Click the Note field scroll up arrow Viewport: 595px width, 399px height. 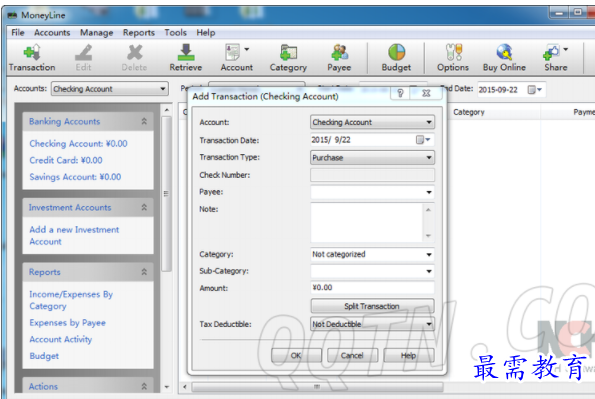tap(428, 210)
